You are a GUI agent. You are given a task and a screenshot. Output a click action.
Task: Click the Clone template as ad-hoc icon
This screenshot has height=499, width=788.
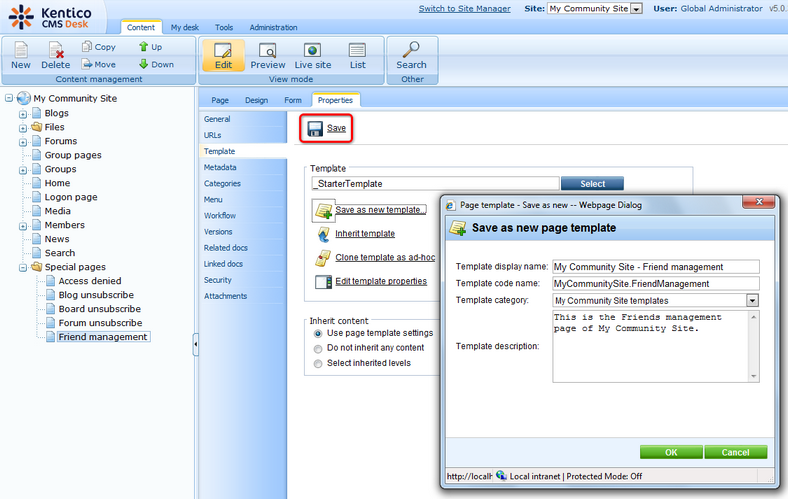(x=323, y=258)
